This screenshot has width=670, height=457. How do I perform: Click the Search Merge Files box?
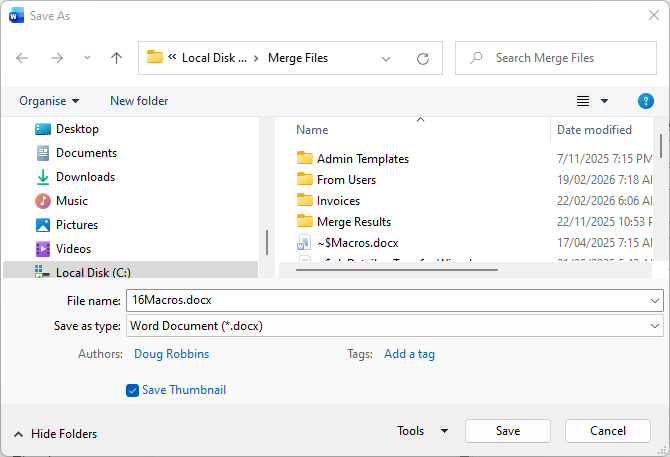[556, 58]
